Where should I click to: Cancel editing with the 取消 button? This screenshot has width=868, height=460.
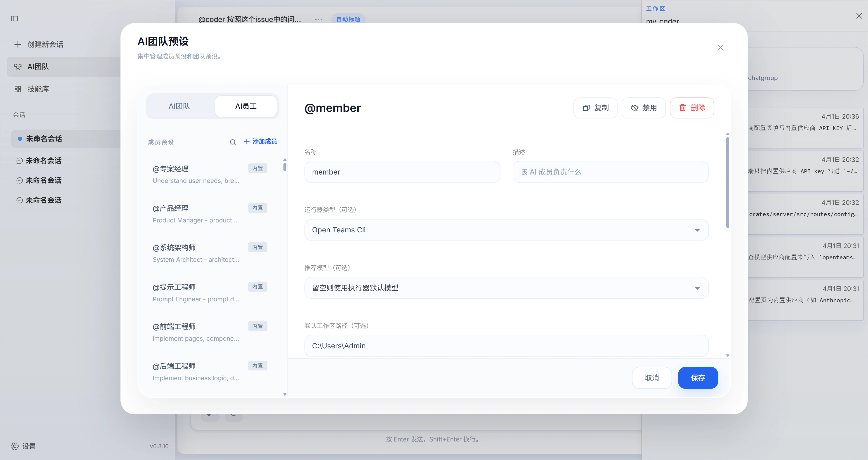(x=652, y=378)
